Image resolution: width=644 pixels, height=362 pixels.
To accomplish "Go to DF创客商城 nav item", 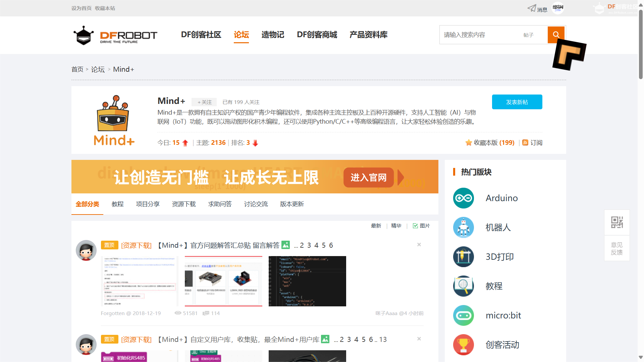I will [x=317, y=35].
